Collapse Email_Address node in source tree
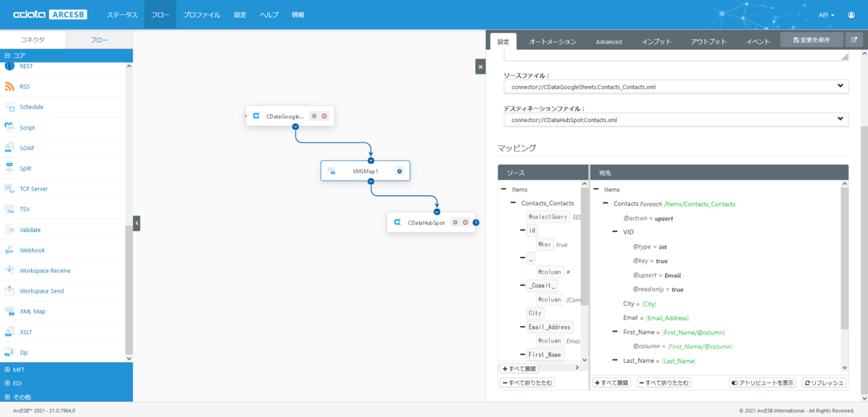This screenshot has width=868, height=417. tap(522, 327)
